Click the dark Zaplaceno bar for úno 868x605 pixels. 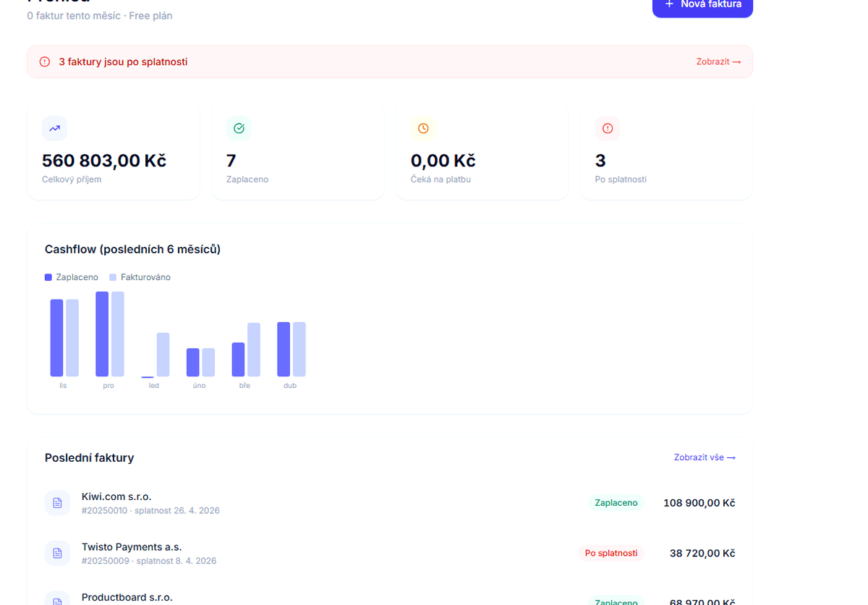[193, 363]
